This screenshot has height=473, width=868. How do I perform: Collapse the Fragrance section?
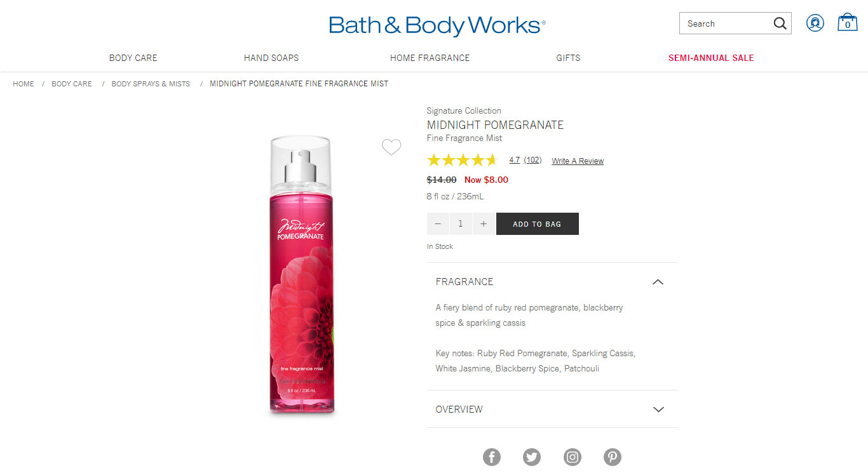pos(552,282)
